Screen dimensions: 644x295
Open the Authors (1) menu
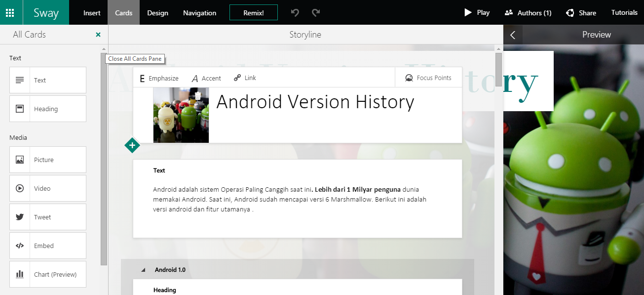click(528, 13)
